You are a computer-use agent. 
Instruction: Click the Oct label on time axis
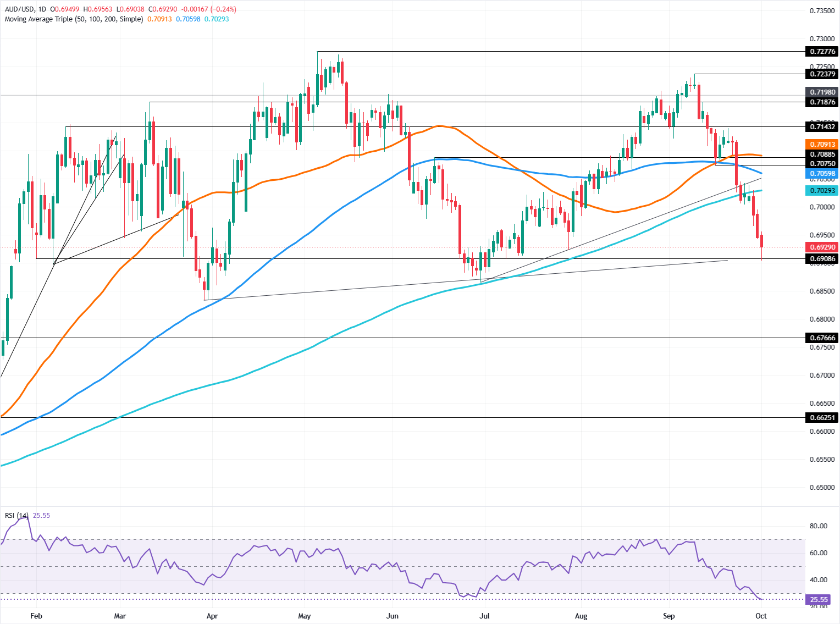click(x=761, y=616)
